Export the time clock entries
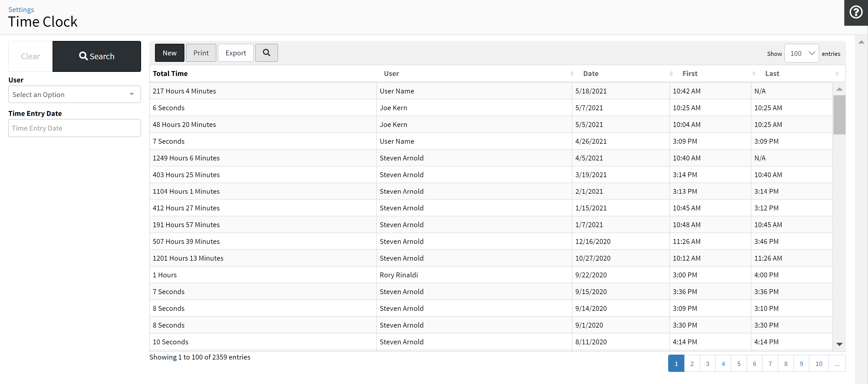 [235, 53]
